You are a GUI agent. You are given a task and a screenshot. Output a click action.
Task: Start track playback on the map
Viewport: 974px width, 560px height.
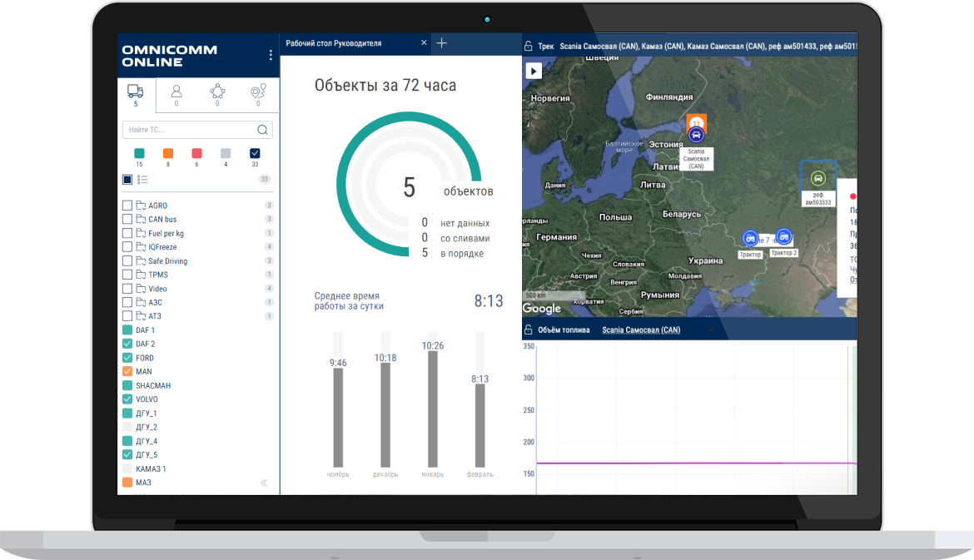pyautogui.click(x=534, y=71)
